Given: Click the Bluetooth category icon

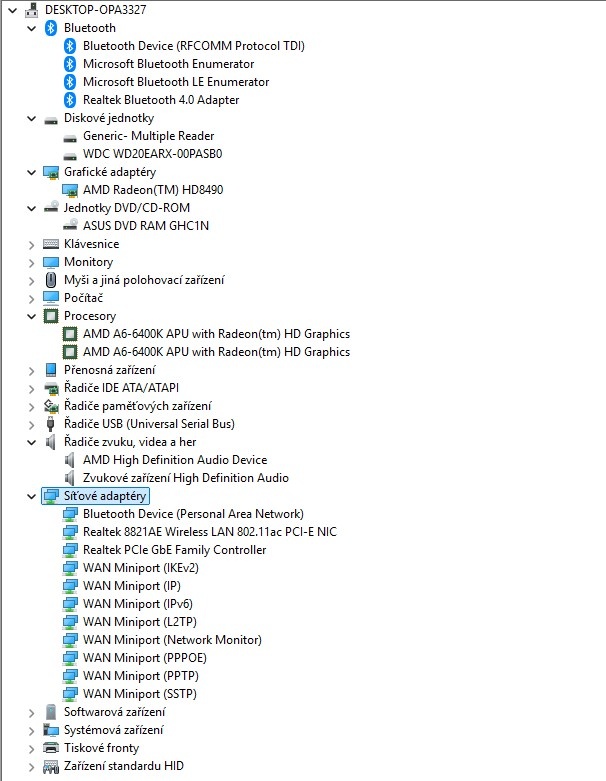Looking at the screenshot, I should (x=51, y=28).
